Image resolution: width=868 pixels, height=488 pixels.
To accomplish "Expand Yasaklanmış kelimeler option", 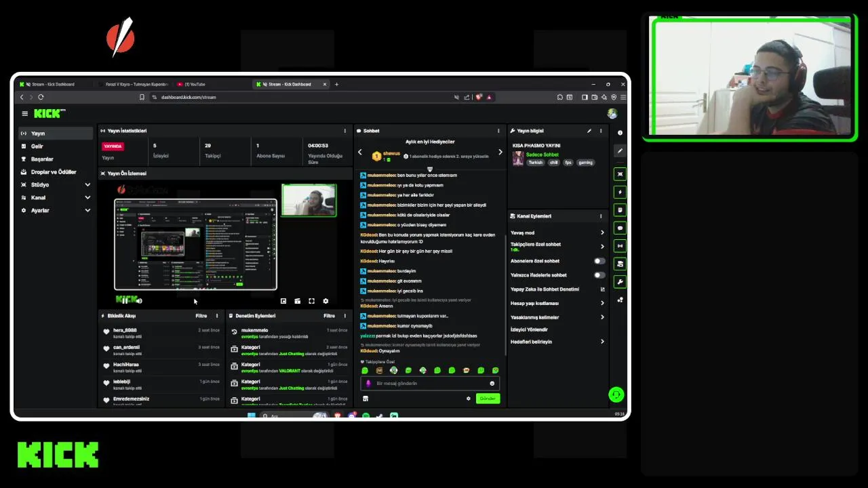I will [x=557, y=317].
